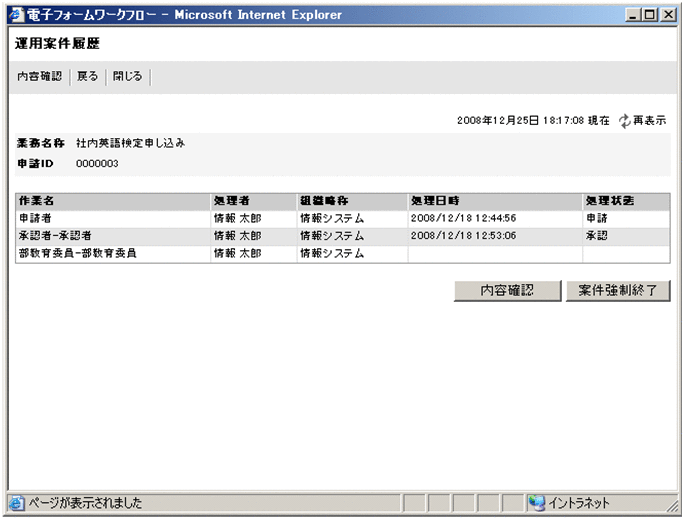
Task: Click the イントラネット status bar label
Action: coord(578,503)
